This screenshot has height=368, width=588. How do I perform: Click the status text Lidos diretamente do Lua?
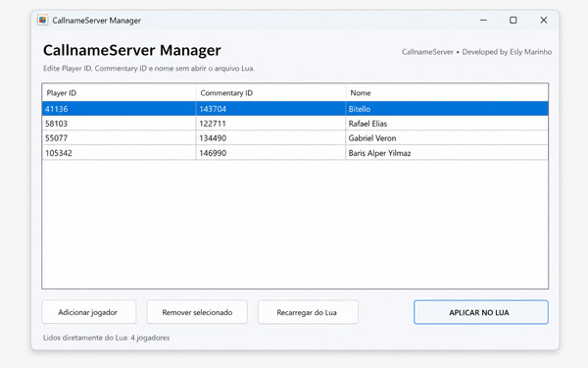coord(106,338)
